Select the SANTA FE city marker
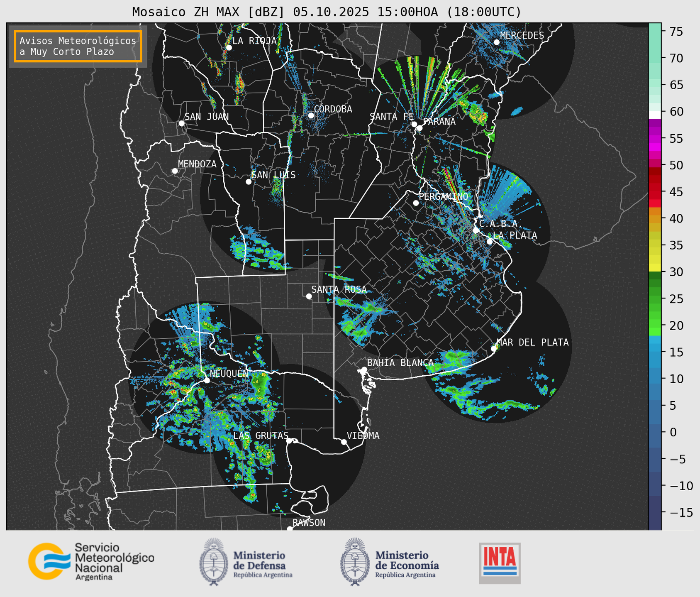Screen dimensions: 700x597 (x=414, y=124)
